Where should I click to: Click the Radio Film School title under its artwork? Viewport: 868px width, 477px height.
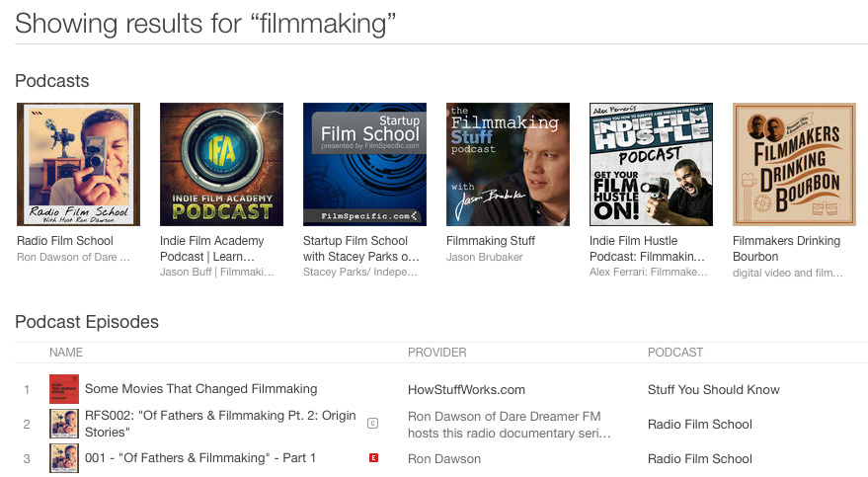[65, 241]
